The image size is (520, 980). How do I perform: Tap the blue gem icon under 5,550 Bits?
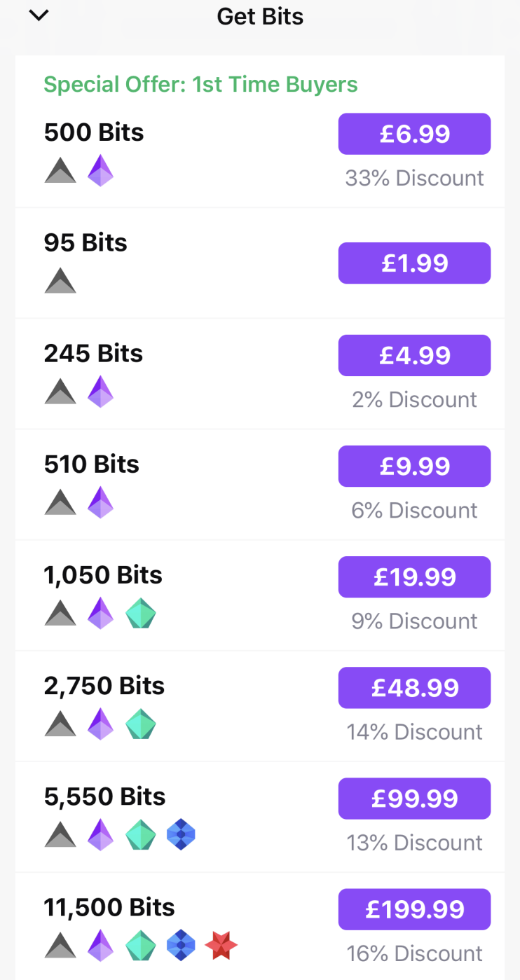[x=181, y=834]
